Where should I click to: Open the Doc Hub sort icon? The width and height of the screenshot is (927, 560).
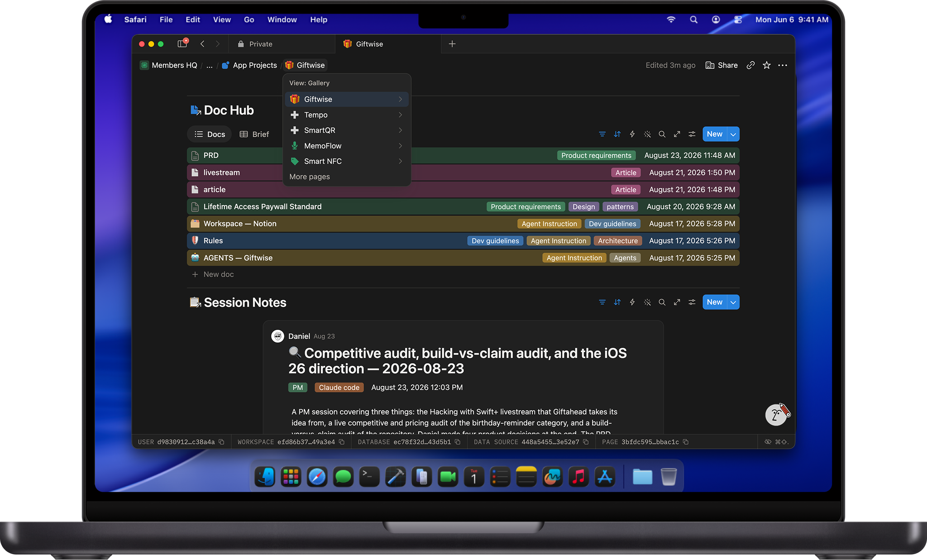pyautogui.click(x=617, y=134)
